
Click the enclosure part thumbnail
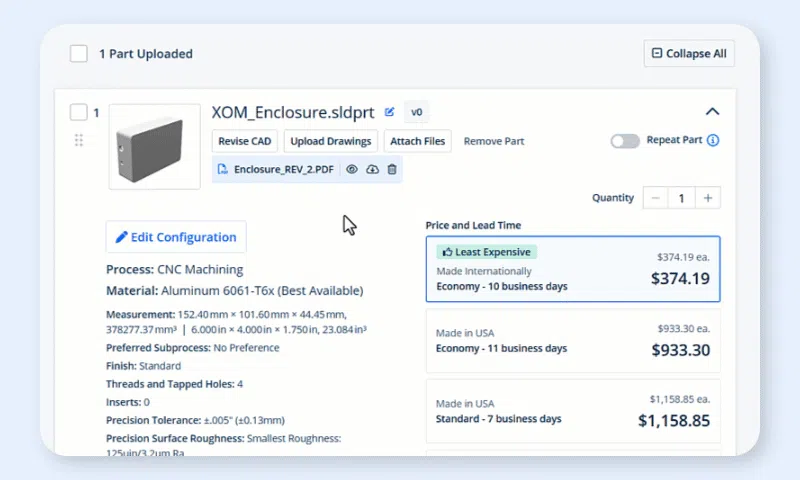click(x=155, y=147)
